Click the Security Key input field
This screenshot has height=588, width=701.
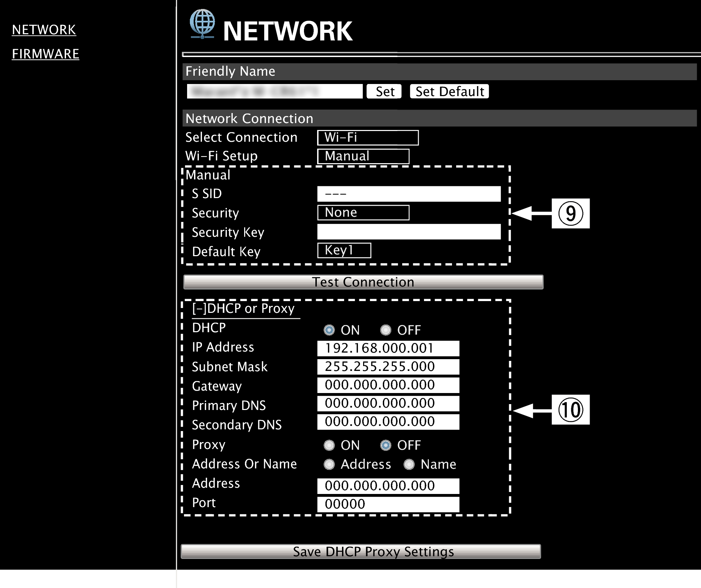[408, 232]
